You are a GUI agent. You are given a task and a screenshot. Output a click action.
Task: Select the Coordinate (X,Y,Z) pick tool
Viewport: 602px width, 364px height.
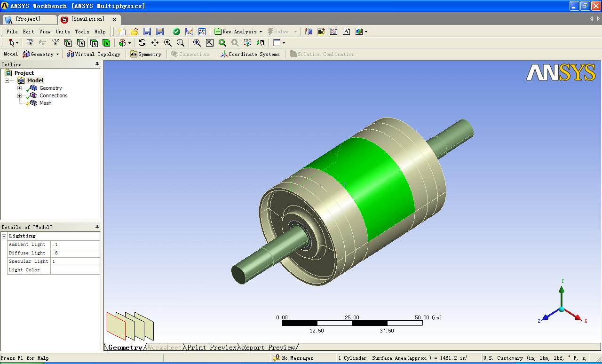pos(55,43)
